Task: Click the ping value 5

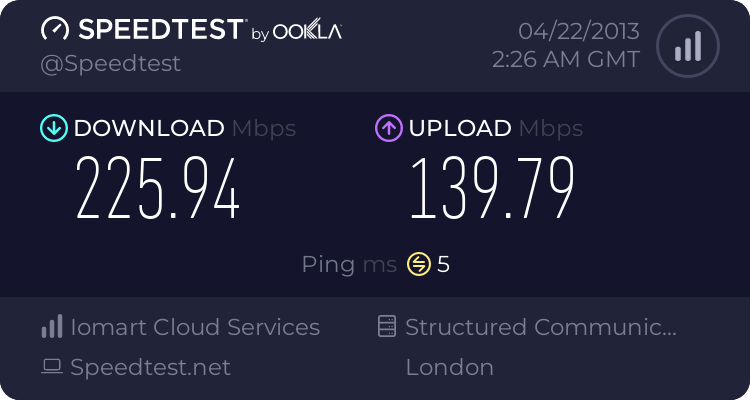Action: [x=444, y=265]
